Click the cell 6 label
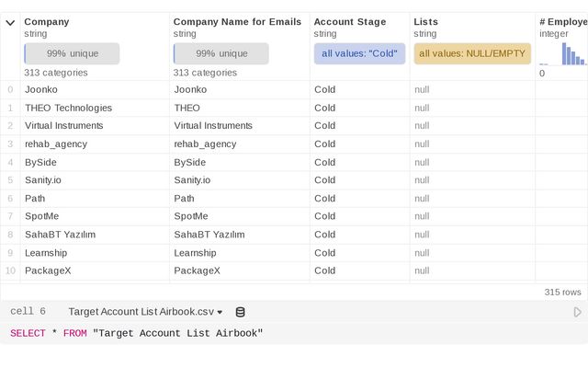The width and height of the screenshot is (588, 368). [28, 312]
